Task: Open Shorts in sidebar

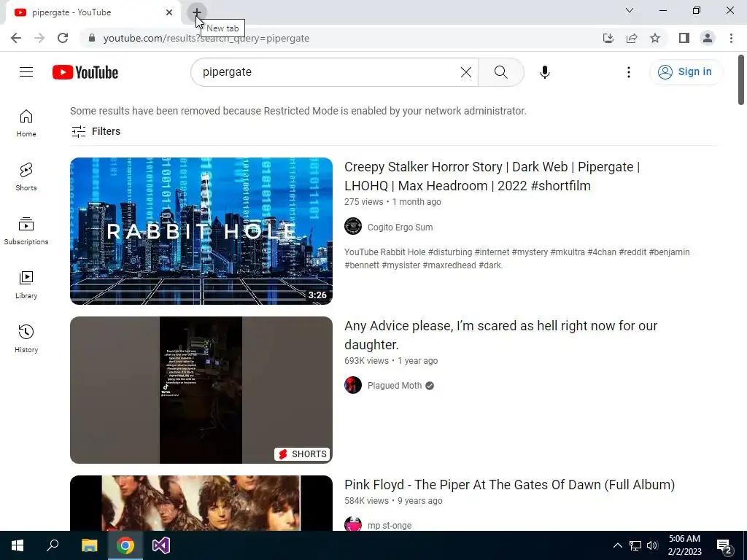Action: 26,177
